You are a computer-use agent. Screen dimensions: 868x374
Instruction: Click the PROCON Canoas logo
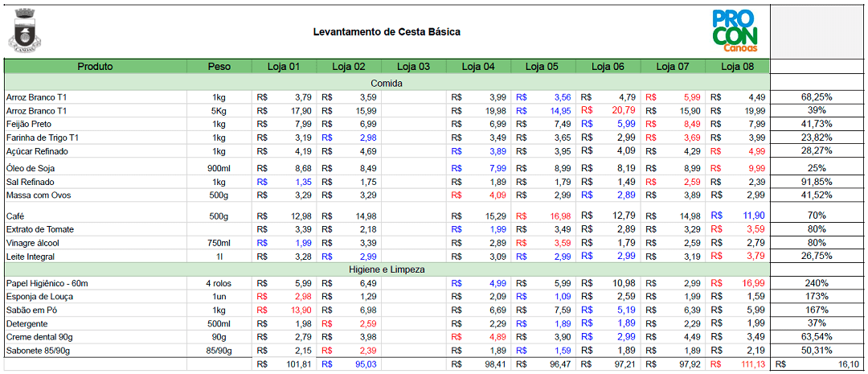click(734, 31)
